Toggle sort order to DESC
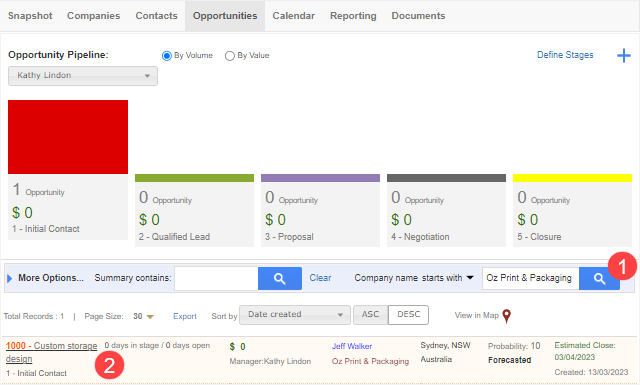 tap(408, 315)
